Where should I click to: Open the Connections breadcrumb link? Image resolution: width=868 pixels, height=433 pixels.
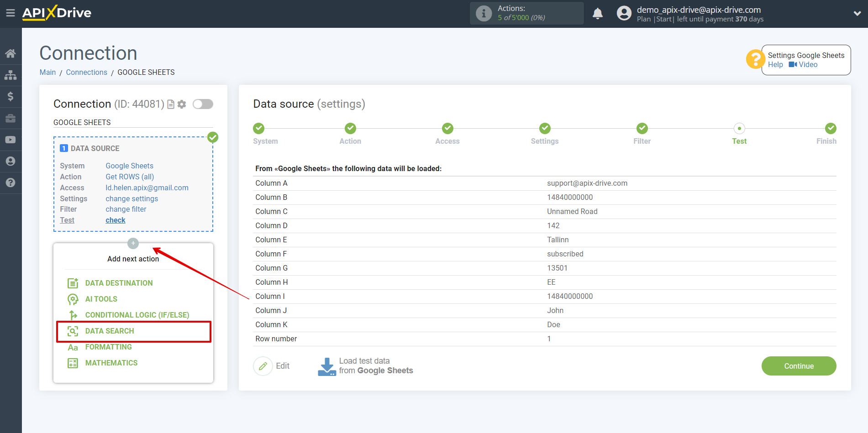point(87,72)
